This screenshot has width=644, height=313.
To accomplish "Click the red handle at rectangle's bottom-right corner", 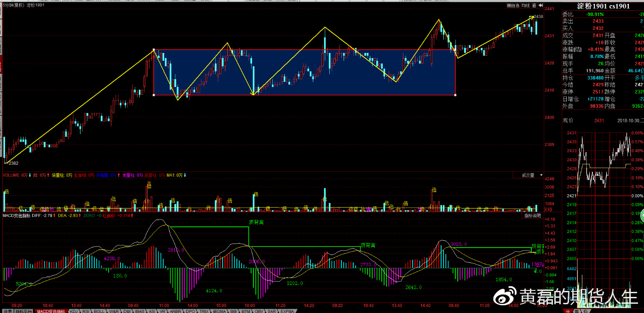I will [455, 95].
